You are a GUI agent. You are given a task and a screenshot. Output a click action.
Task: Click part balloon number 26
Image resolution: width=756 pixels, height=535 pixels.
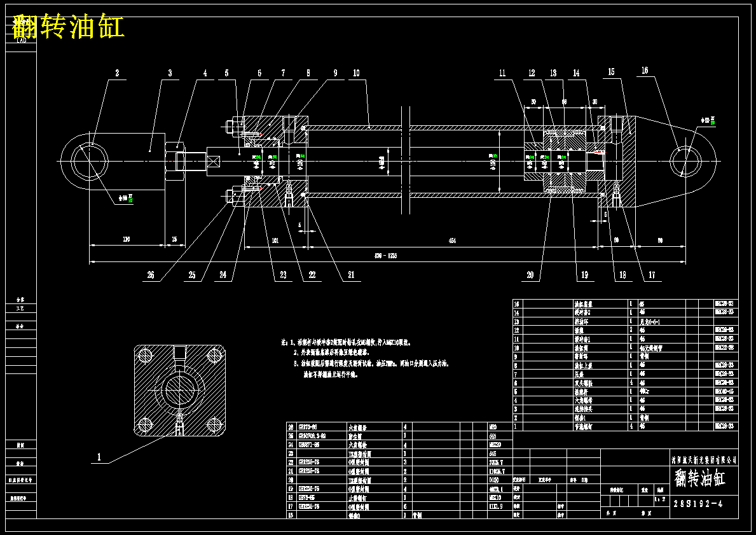(x=151, y=275)
